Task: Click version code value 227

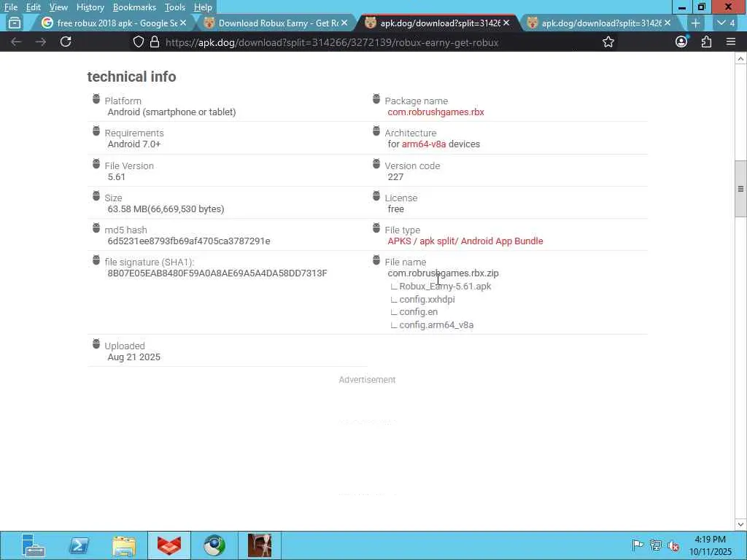Action: point(395,176)
